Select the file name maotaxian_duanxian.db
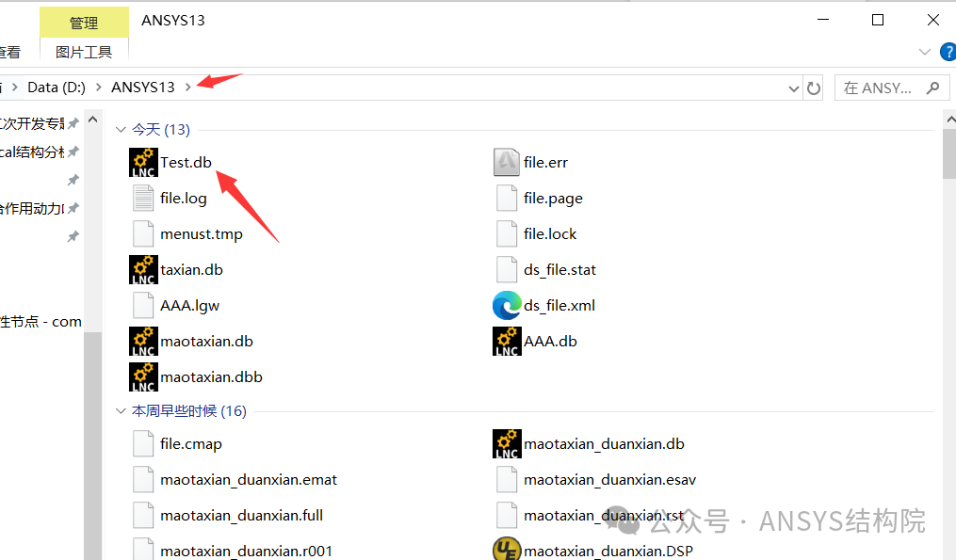Viewport: 956px width, 560px height. 604,444
